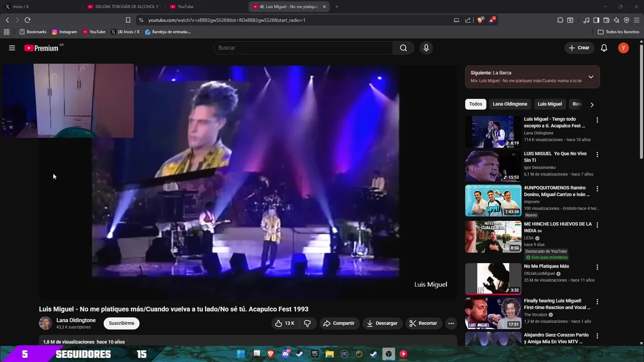644x362 pixels.
Task: Open the Brave Wallet icon
Action: point(606,20)
